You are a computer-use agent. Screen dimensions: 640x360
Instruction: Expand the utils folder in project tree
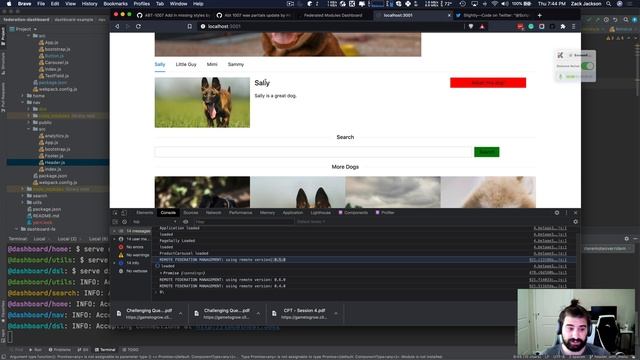point(23,202)
